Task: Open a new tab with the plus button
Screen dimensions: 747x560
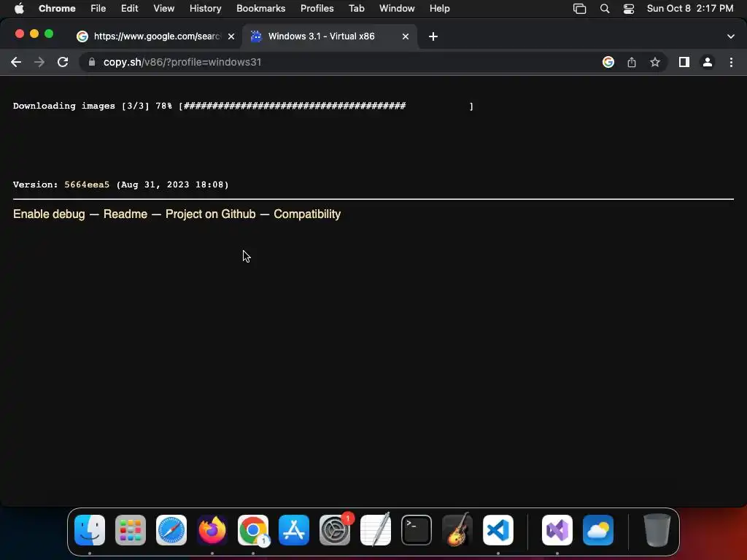Action: point(433,36)
